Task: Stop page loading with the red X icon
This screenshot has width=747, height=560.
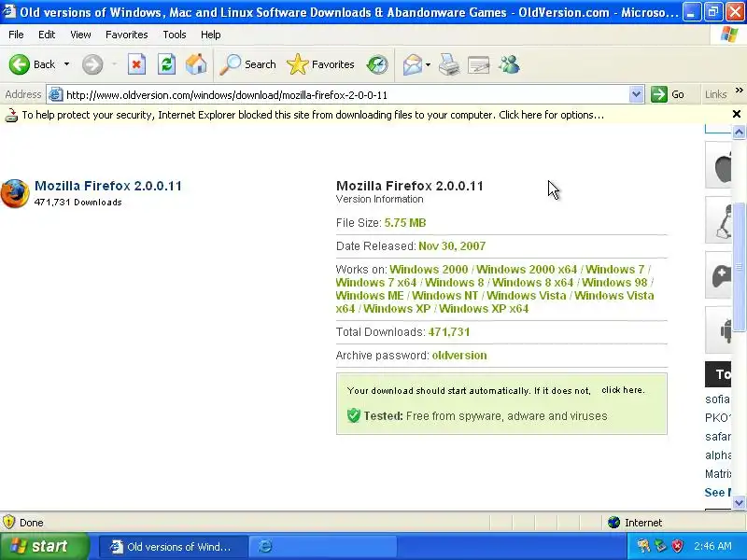Action: point(136,64)
